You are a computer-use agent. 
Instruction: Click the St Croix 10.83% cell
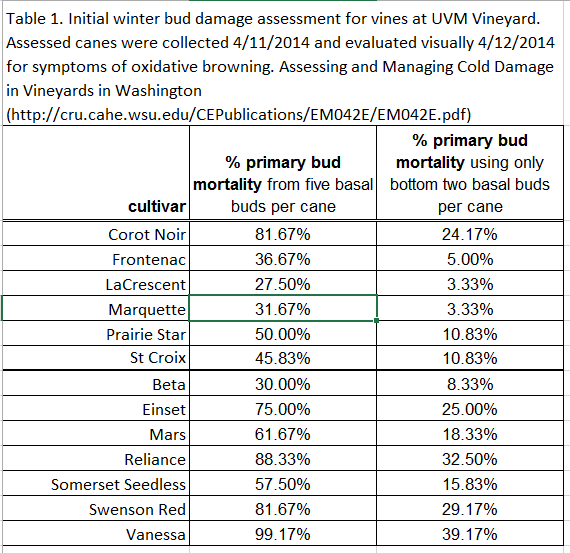pos(470,358)
